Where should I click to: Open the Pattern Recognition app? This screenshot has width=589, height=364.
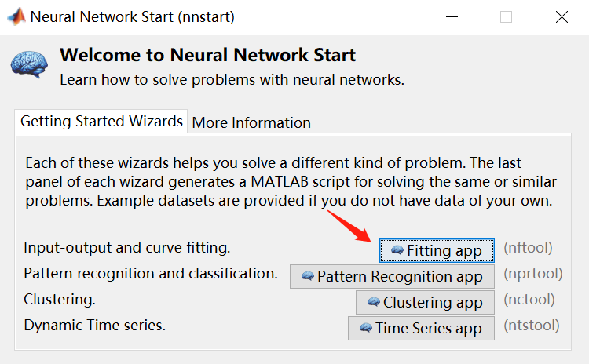coord(392,276)
